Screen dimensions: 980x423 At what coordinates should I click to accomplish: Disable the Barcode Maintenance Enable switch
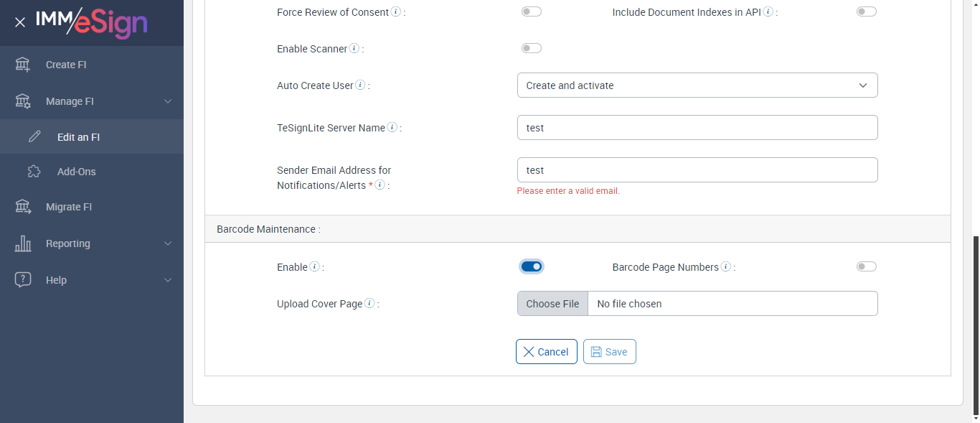pos(532,266)
